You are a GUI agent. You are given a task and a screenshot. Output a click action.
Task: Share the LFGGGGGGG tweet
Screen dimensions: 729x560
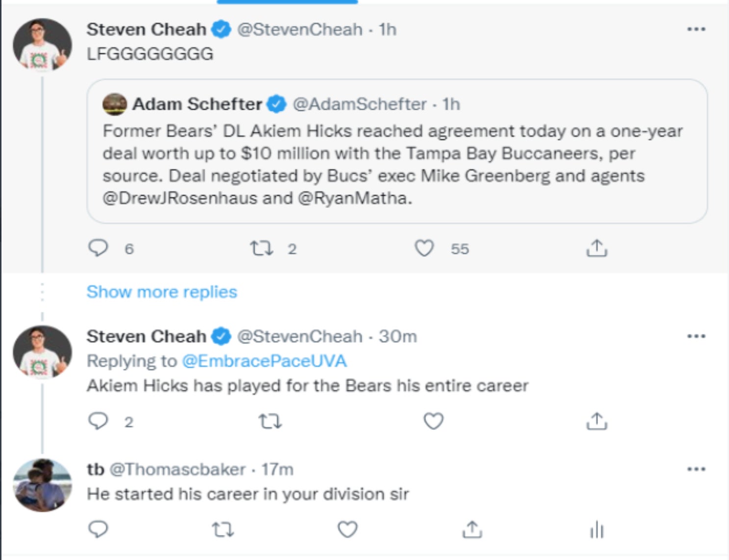click(597, 248)
